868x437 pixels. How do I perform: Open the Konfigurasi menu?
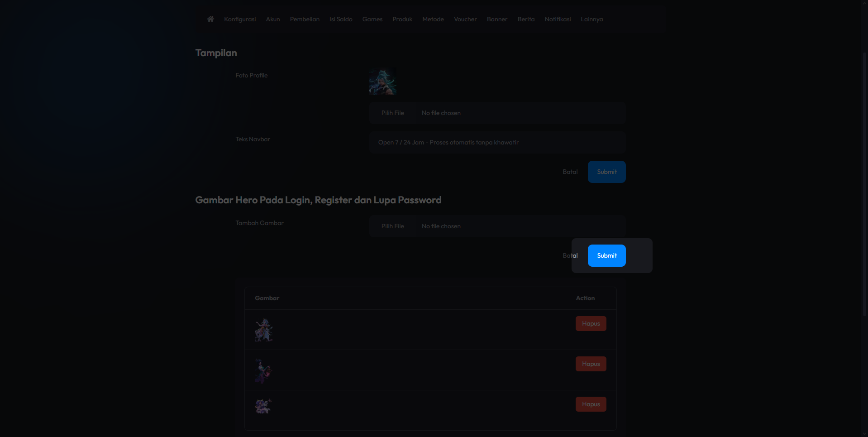[x=240, y=19]
